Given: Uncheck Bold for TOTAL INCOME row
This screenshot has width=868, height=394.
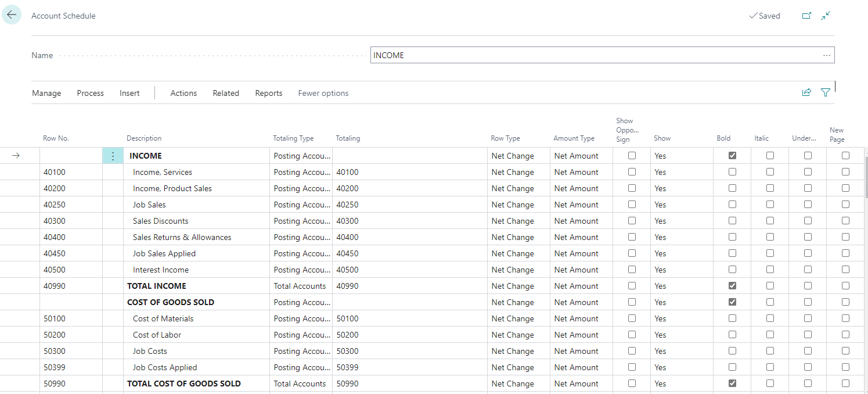Looking at the screenshot, I should pos(732,286).
